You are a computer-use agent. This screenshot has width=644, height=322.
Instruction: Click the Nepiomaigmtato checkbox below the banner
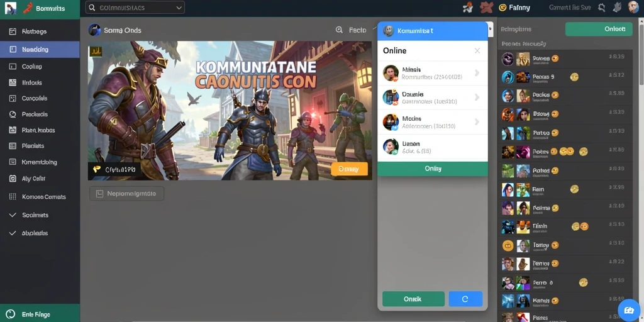point(99,194)
